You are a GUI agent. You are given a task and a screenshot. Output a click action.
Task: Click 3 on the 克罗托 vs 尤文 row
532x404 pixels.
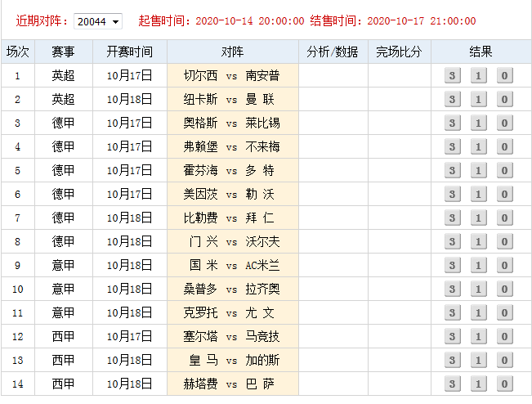click(452, 312)
